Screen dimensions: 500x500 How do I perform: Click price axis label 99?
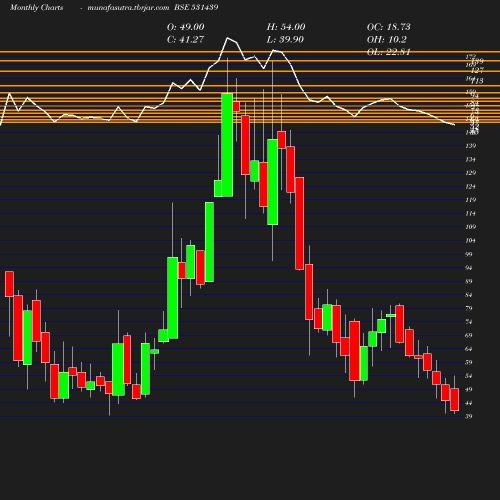[469, 254]
